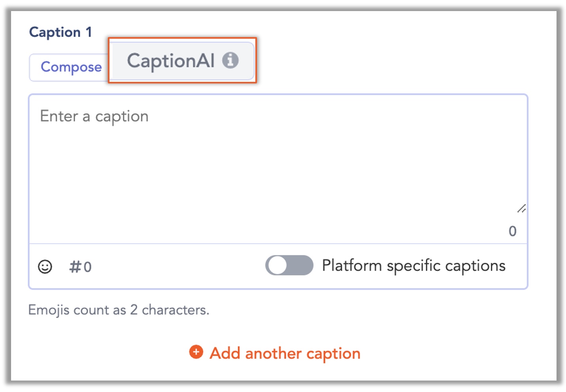Open the emoji picker smiley icon
Screen dimensions: 566x392
pos(45,267)
